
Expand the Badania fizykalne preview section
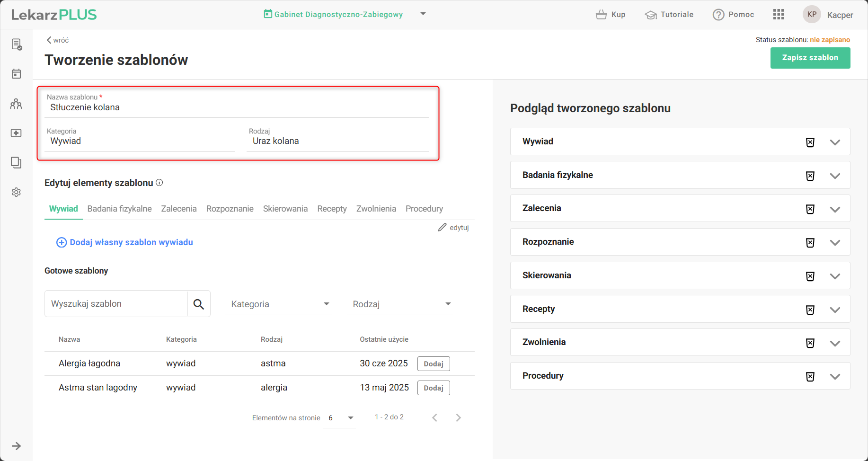(835, 176)
